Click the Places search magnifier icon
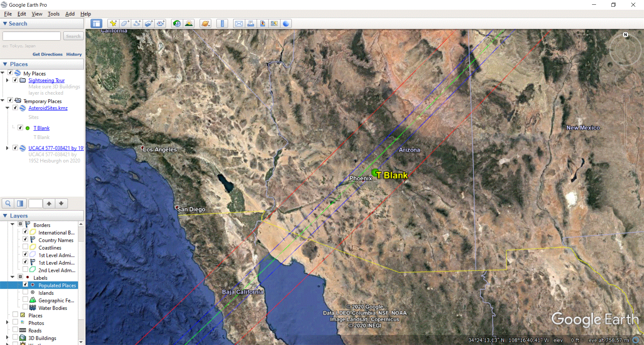Viewport: 644px width, 345px height. click(8, 203)
